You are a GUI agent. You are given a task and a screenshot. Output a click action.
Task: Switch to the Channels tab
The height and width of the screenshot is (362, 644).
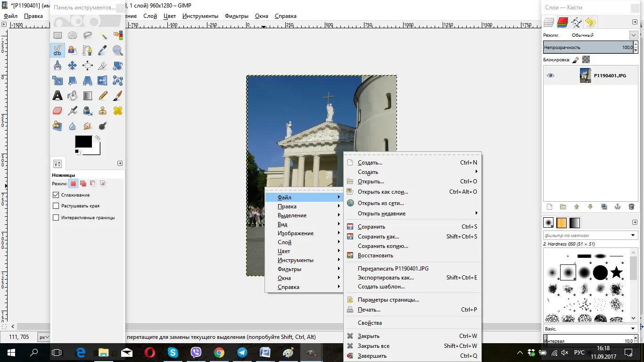(x=562, y=22)
